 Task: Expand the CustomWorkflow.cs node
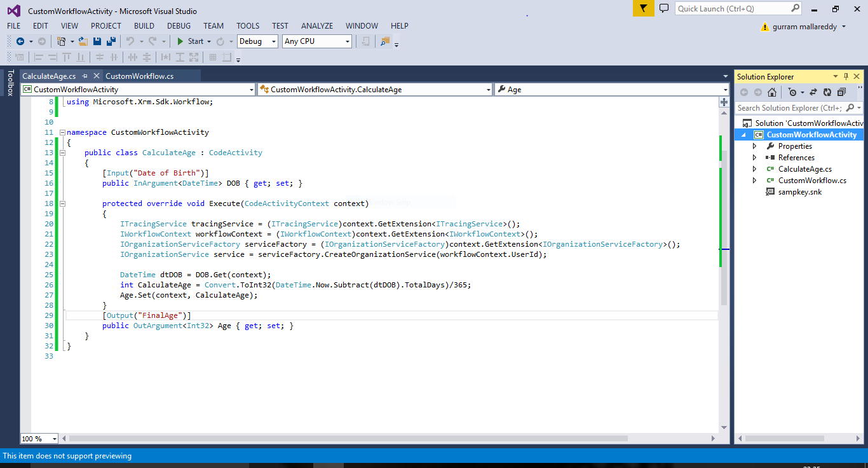(x=754, y=181)
